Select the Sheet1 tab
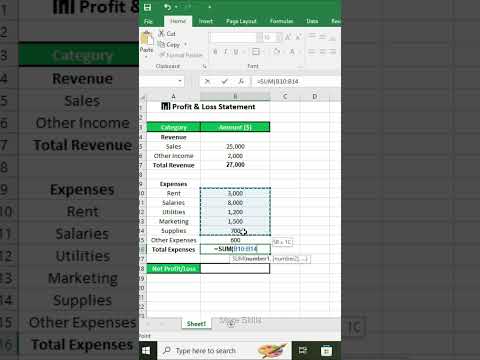The height and width of the screenshot is (360, 480). point(196,324)
